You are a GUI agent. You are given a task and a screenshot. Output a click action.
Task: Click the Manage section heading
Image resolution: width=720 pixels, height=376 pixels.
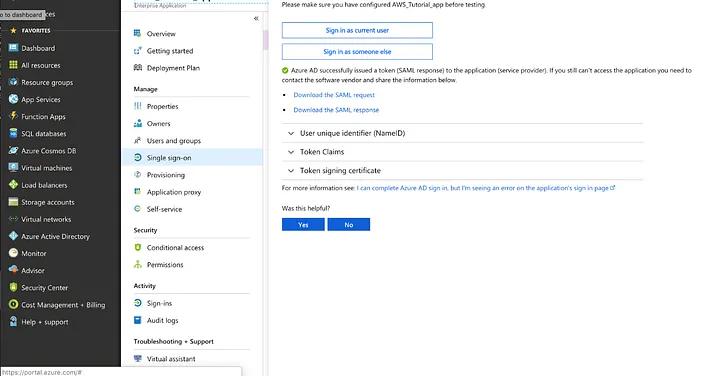146,89
